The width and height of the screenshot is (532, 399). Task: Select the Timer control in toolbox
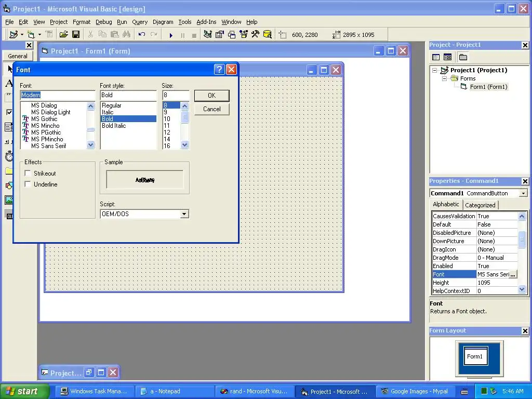coord(9,156)
